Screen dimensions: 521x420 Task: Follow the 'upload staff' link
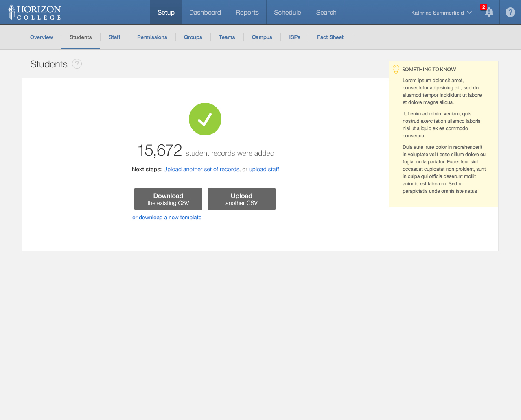coord(264,169)
